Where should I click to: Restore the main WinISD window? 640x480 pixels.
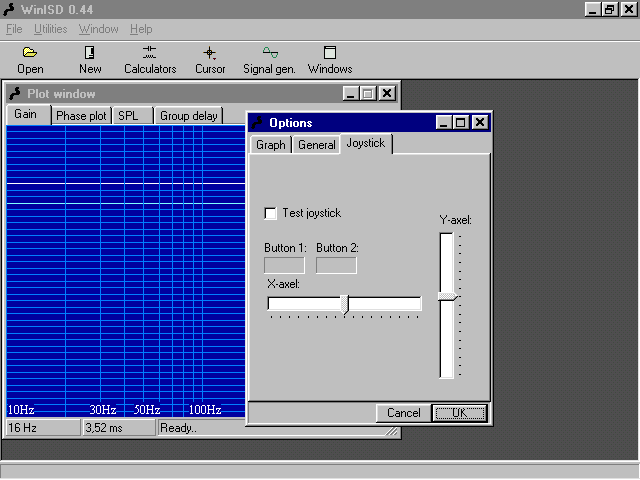pos(610,9)
